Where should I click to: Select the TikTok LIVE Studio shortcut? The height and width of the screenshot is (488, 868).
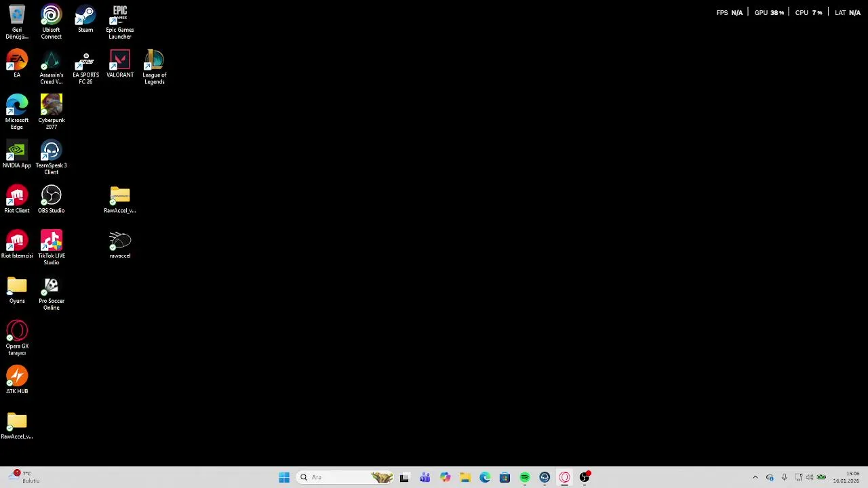[x=51, y=248]
